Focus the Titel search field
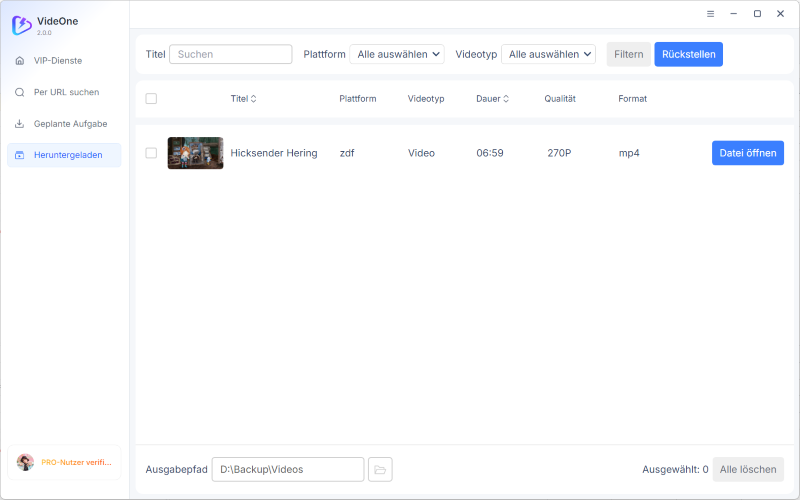800x500 pixels. coord(231,54)
